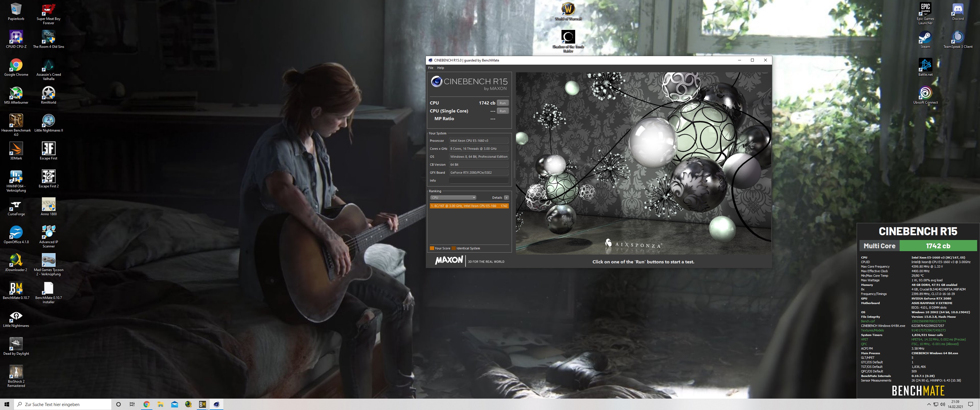Launch BenchMate 0.10.7 desktop icon
This screenshot has width=980, height=410.
(16, 291)
